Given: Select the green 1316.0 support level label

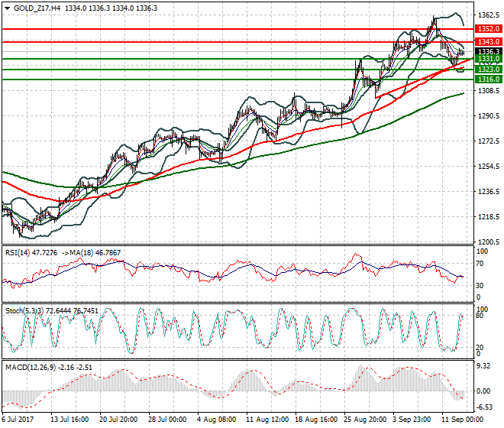Looking at the screenshot, I should [x=489, y=79].
